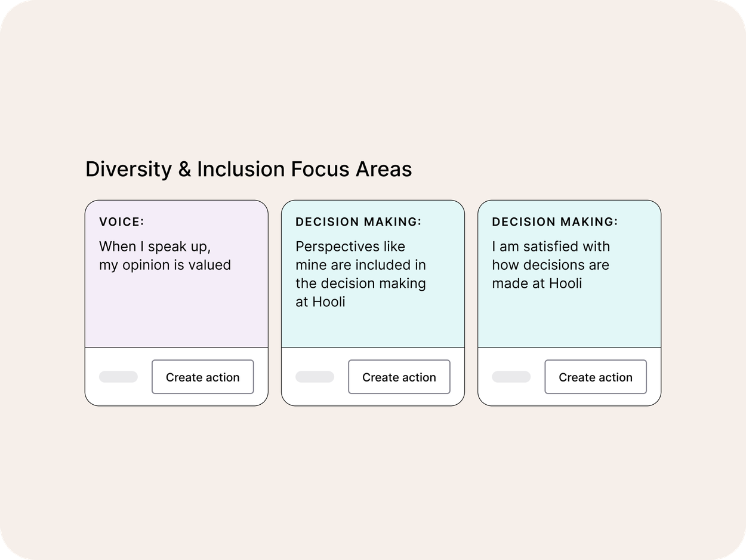Click the Create action button on the VOICE card
This screenshot has width=746, height=560.
203,377
